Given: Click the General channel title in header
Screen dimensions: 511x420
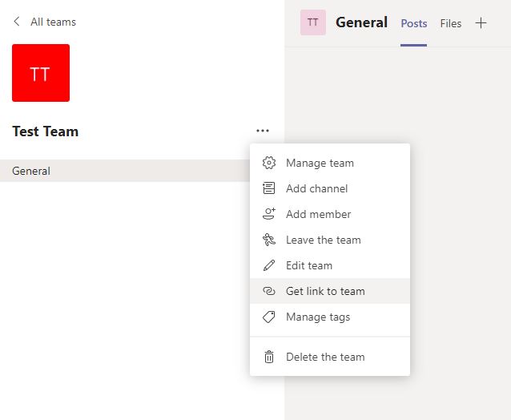Looking at the screenshot, I should pos(362,22).
